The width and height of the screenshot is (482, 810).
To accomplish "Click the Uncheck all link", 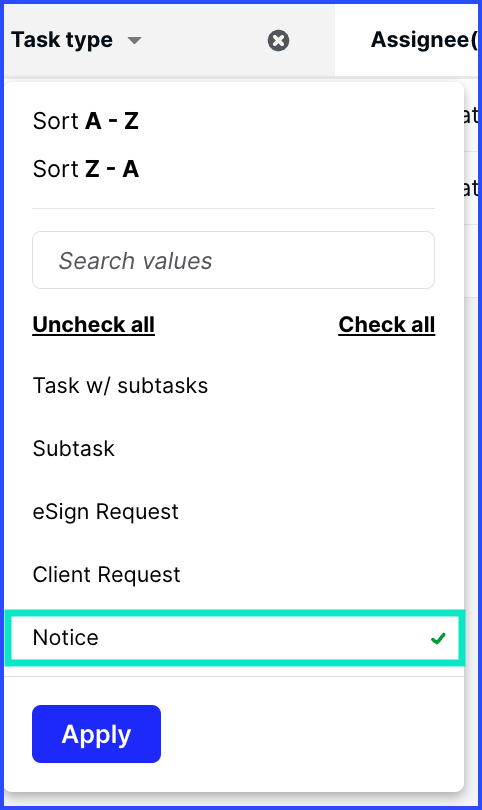I will pos(94,324).
